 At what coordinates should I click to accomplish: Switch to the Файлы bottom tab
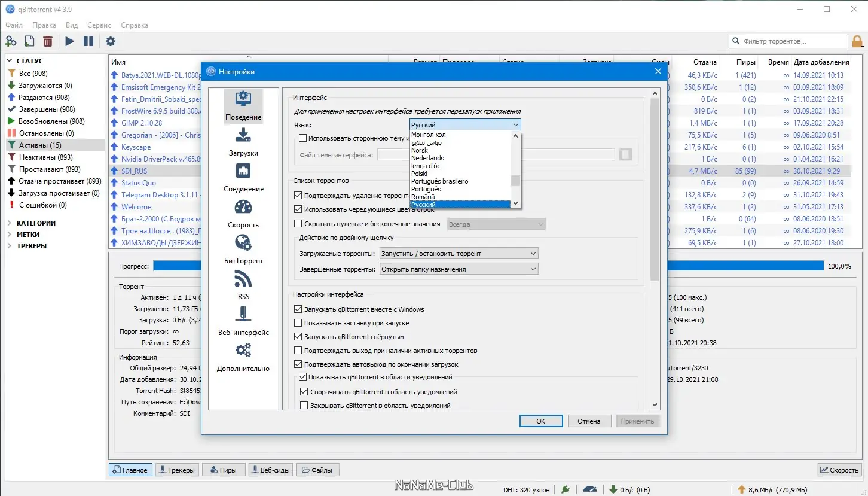tap(317, 470)
